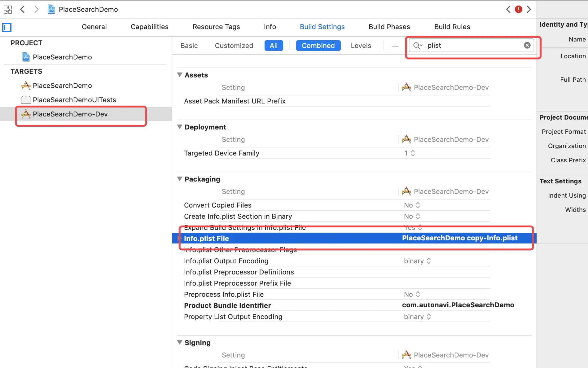Viewport: 588px width, 368px height.
Task: Click the PlaceSearchDemoUITests bundle icon
Action: (x=26, y=100)
